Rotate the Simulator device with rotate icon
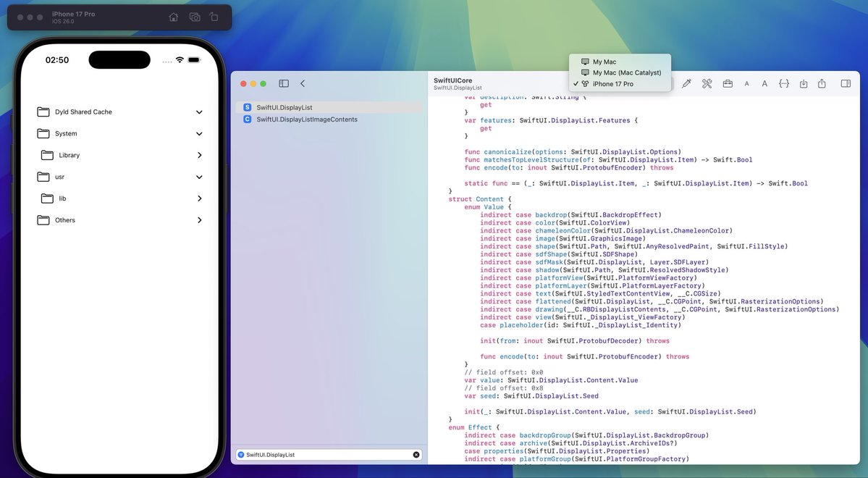This screenshot has width=868, height=478. tap(214, 17)
